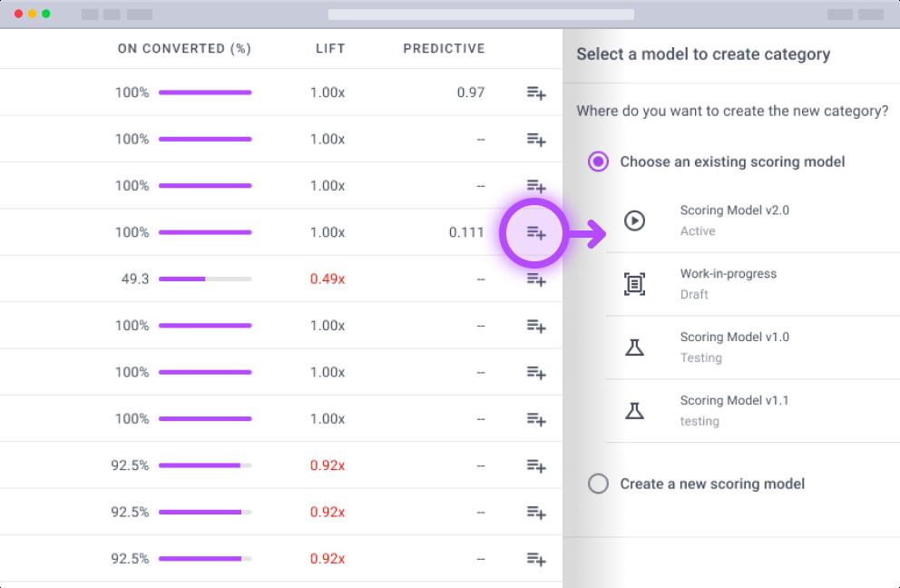This screenshot has height=588, width=900.
Task: Click the 49.3 conversion progress bar
Action: (x=205, y=279)
